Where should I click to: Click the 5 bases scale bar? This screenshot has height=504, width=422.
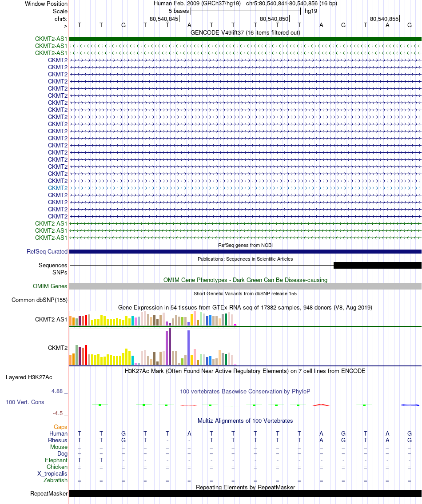pyautogui.click(x=245, y=11)
